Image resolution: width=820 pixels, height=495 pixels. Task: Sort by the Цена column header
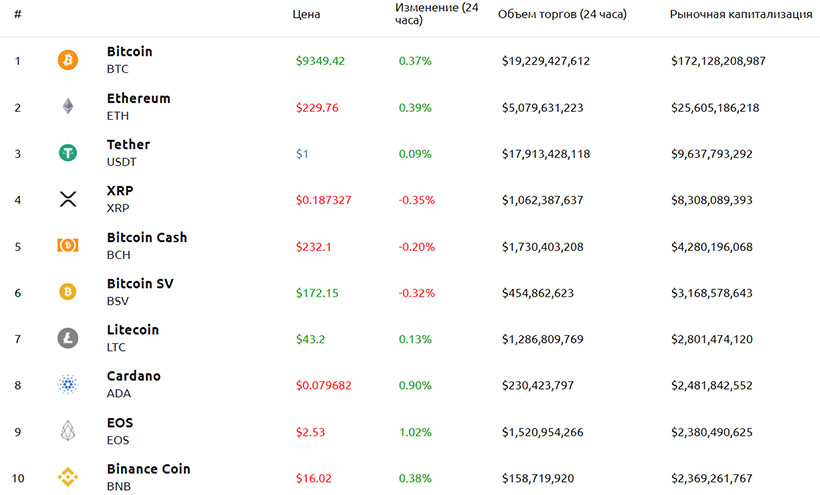point(306,15)
